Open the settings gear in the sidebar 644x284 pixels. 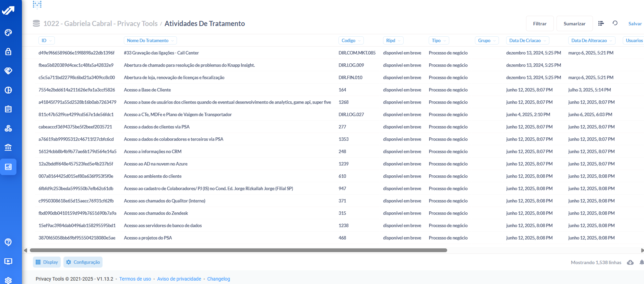pyautogui.click(x=8, y=280)
